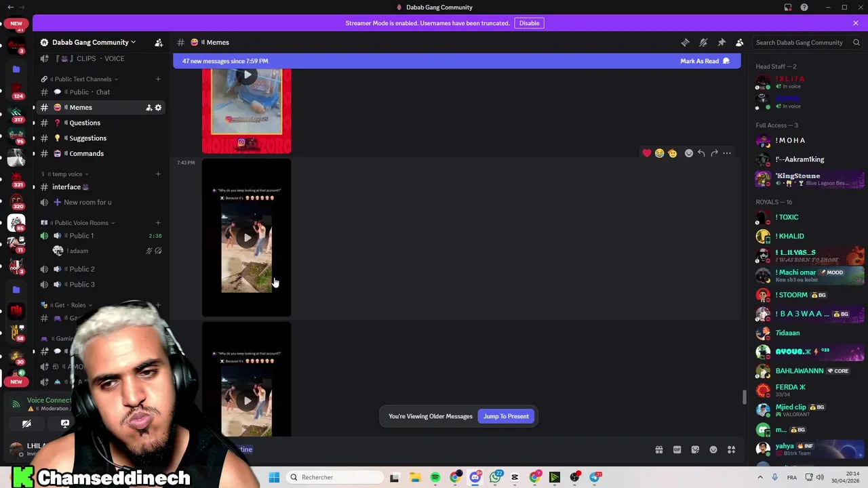
Task: Open member BAHLAWANNN profile
Action: point(810,371)
